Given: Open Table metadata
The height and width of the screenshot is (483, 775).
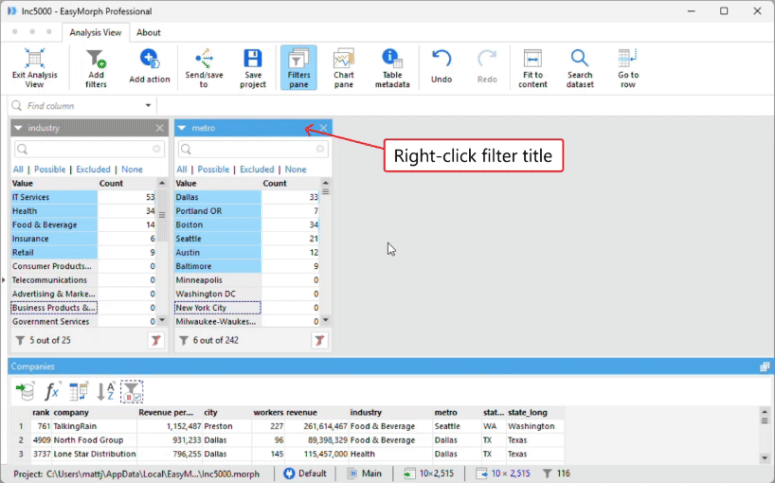Looking at the screenshot, I should pyautogui.click(x=392, y=68).
